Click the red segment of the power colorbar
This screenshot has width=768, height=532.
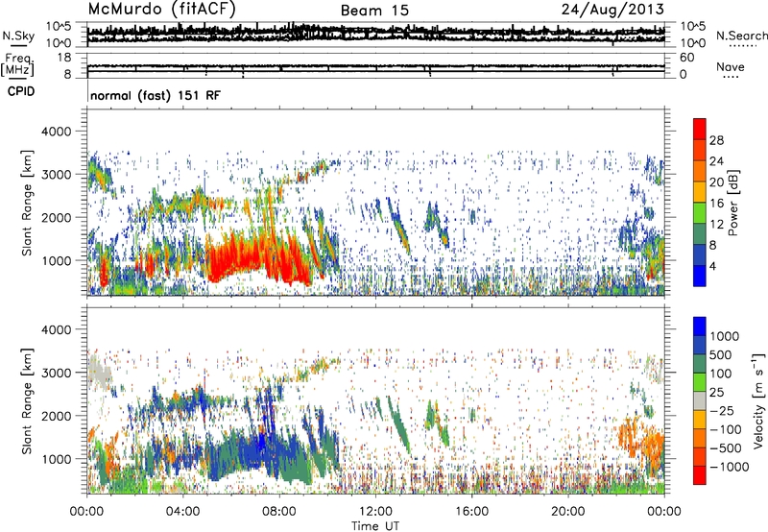(x=700, y=129)
